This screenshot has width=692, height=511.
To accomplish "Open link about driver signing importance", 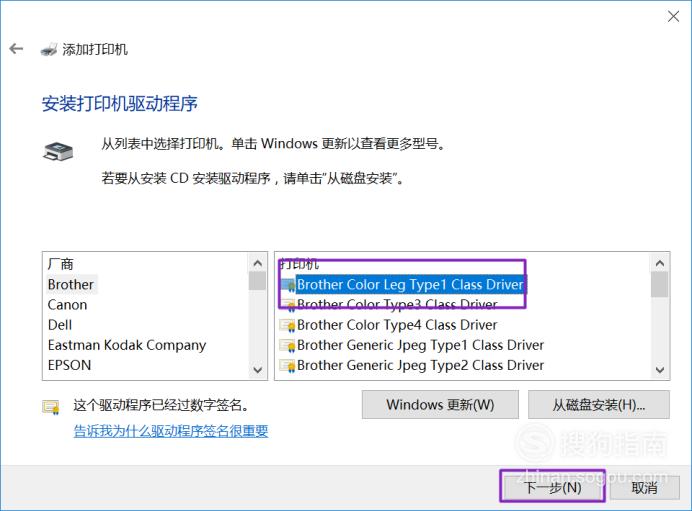I will tap(171, 431).
